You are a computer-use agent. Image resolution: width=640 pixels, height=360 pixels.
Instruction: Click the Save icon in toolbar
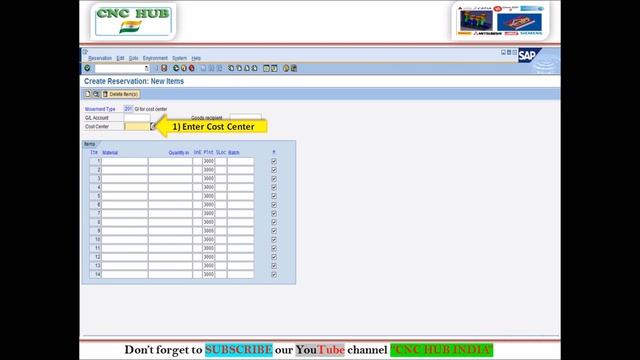click(164, 68)
